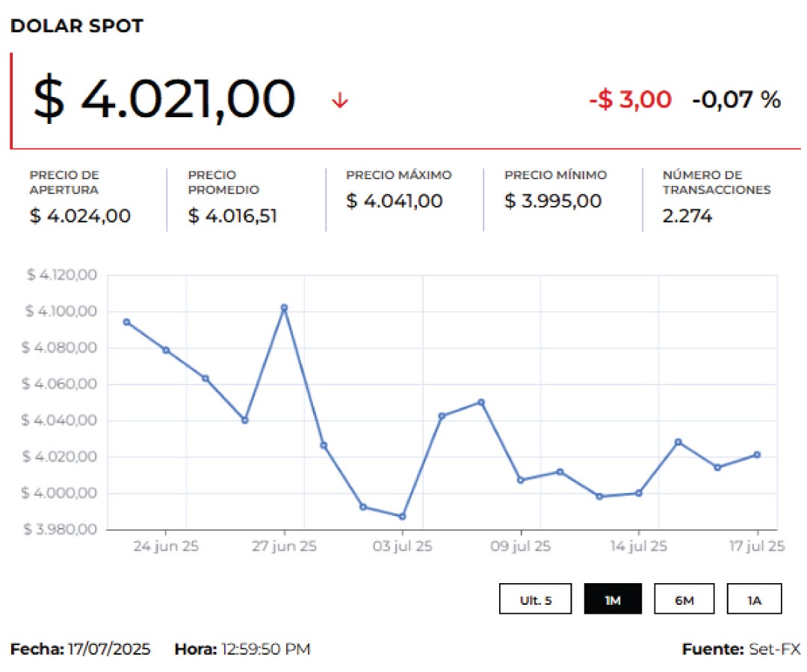Pick the data point above 14 jul
Viewport: 807px width, 672px height.
point(639,493)
